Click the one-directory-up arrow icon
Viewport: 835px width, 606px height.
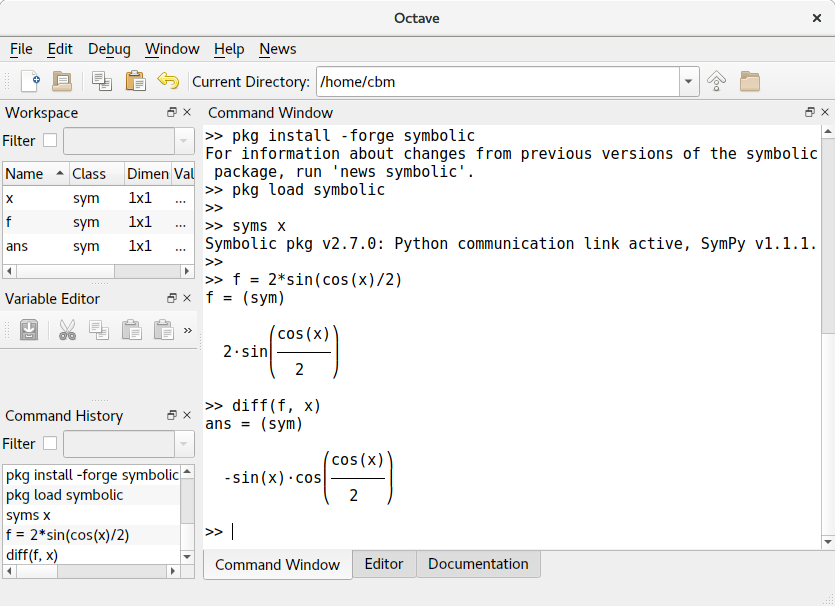(x=716, y=81)
